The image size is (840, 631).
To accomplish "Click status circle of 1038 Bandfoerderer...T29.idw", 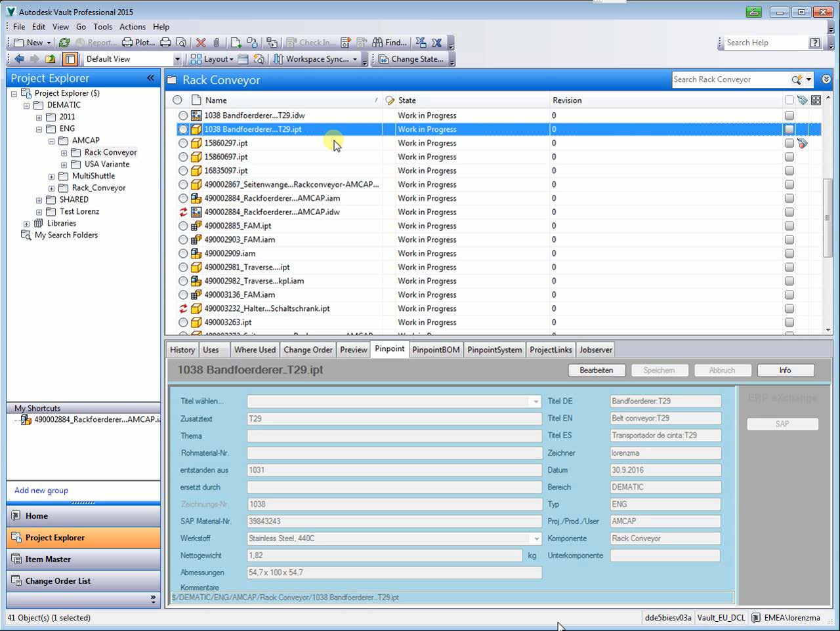I will 183,115.
